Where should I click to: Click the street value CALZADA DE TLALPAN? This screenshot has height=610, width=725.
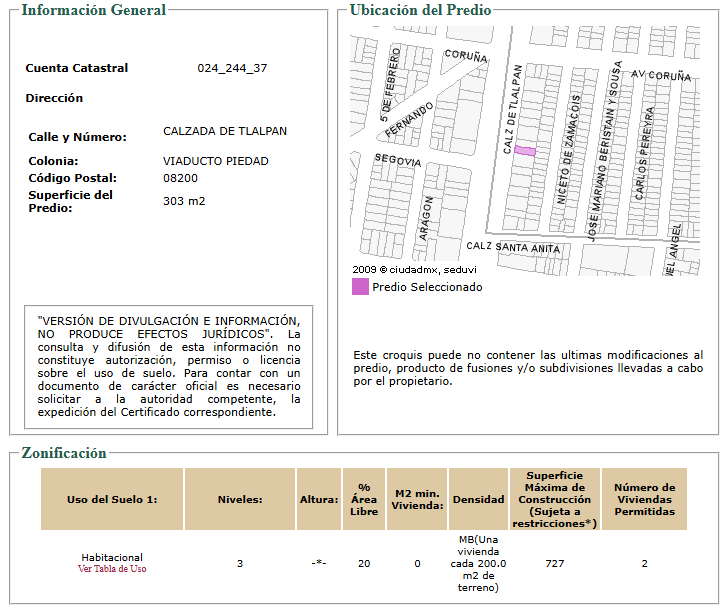[225, 131]
